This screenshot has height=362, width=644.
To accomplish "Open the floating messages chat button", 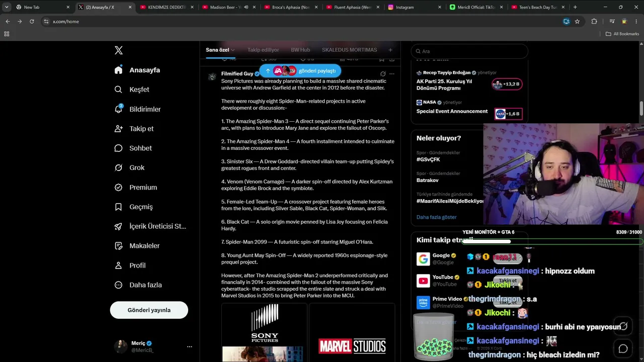I will point(623,348).
